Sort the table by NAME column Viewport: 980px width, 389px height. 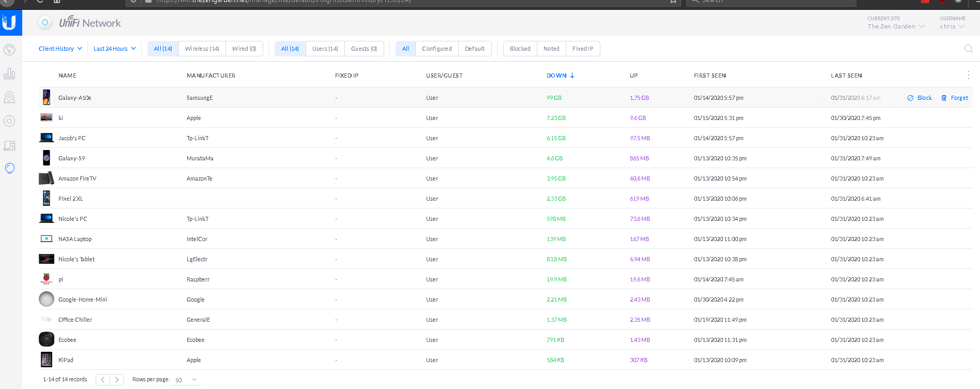click(x=67, y=76)
